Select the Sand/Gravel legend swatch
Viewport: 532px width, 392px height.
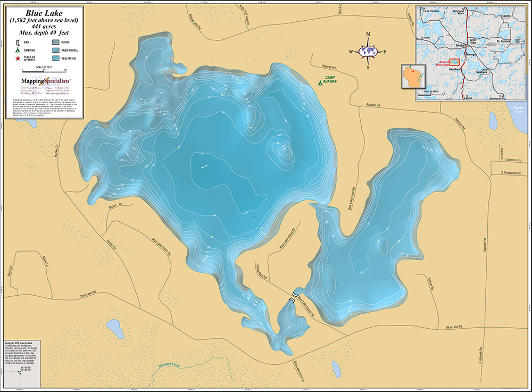tap(55, 50)
